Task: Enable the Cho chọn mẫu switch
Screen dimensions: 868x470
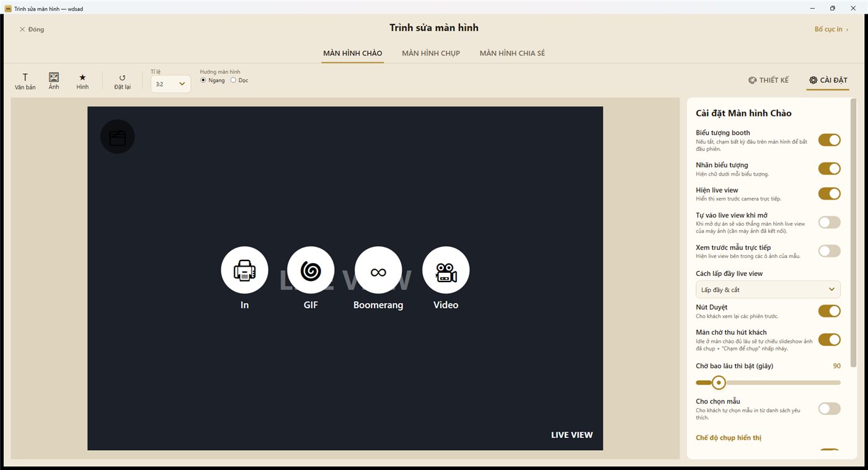Action: click(830, 409)
